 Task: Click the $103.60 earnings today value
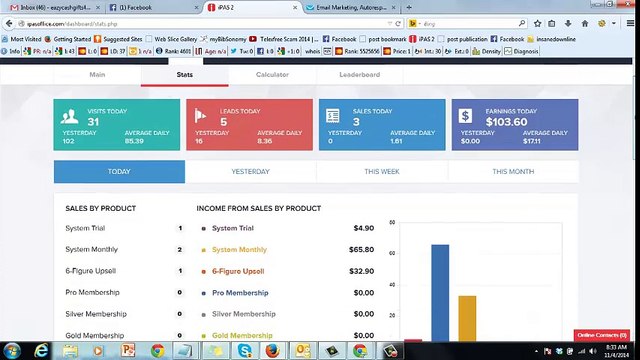pyautogui.click(x=507, y=122)
